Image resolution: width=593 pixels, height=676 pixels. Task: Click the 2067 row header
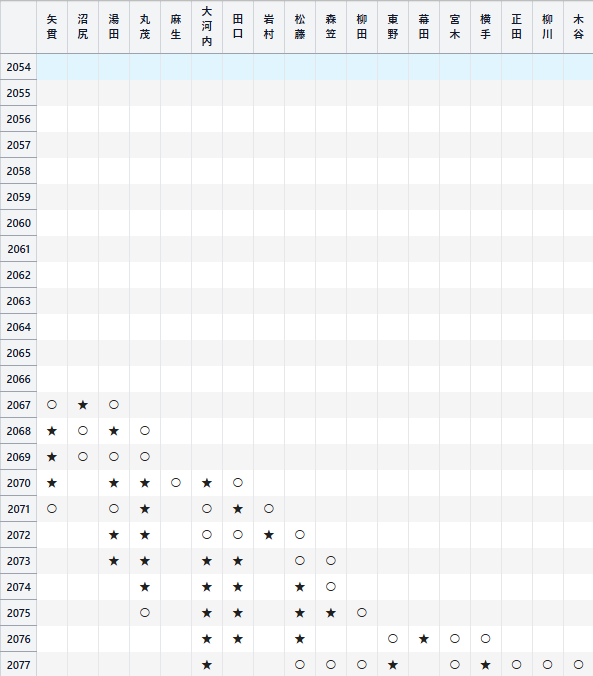click(x=19, y=405)
